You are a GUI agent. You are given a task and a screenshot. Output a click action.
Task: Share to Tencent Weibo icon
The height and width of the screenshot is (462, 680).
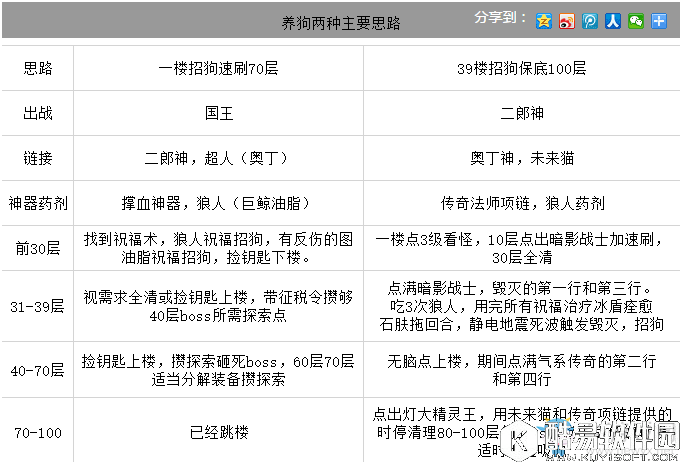click(x=590, y=21)
